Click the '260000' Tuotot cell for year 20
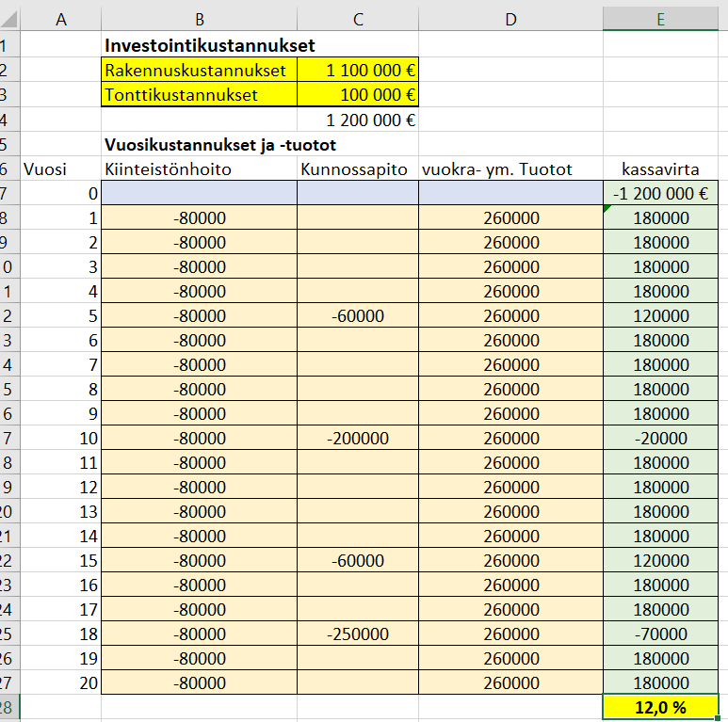 tap(510, 682)
